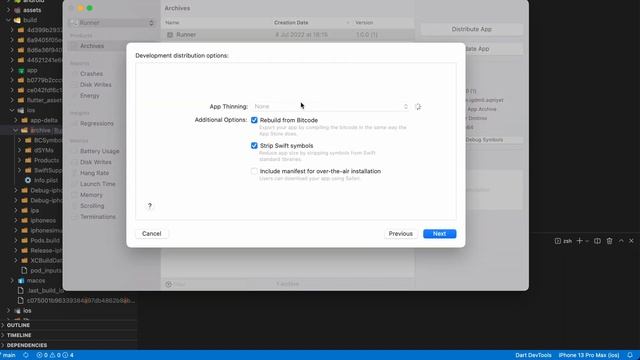Click Distribute App in the Organizer window
Viewport: 640px width, 360px height.
(471, 29)
